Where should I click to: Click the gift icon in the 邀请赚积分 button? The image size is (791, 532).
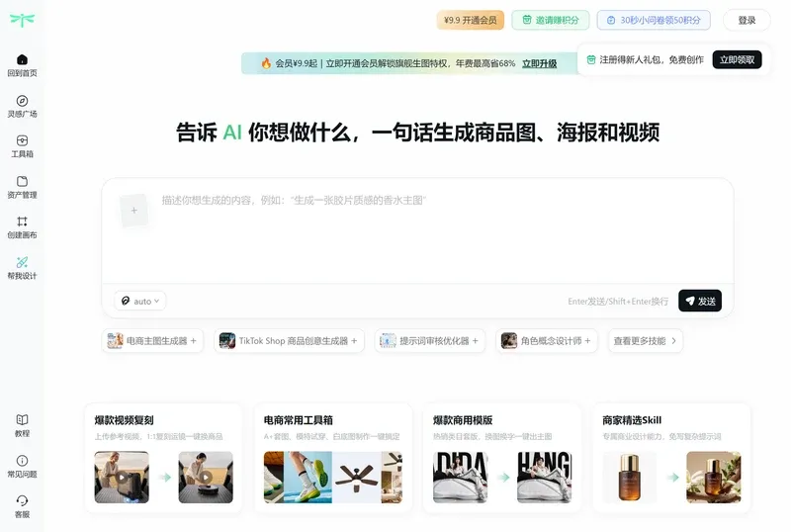527,20
